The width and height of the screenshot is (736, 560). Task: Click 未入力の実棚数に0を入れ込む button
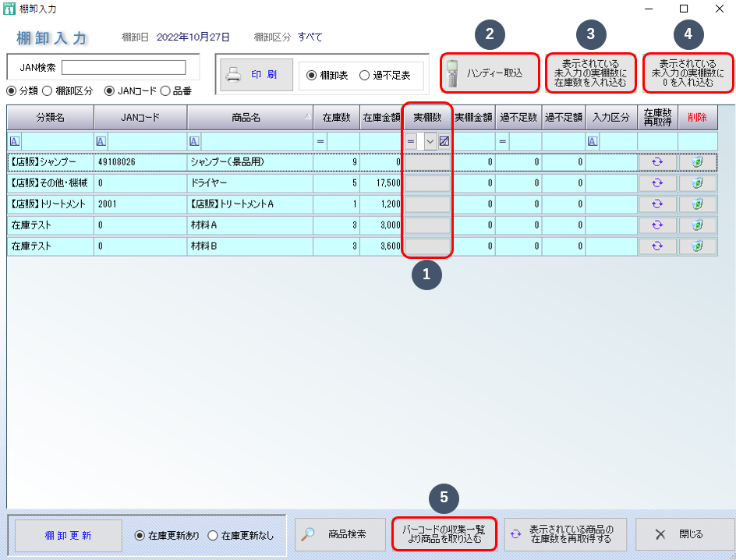click(687, 73)
